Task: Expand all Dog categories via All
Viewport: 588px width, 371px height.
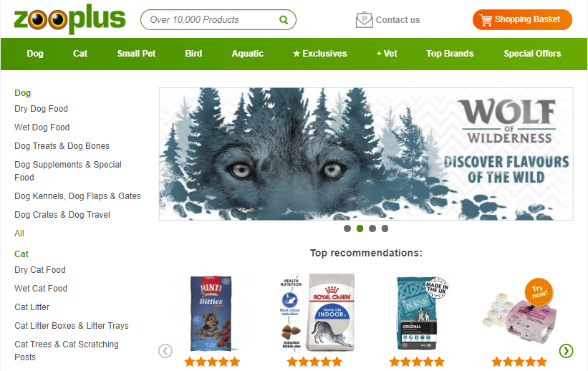Action: 19,233
